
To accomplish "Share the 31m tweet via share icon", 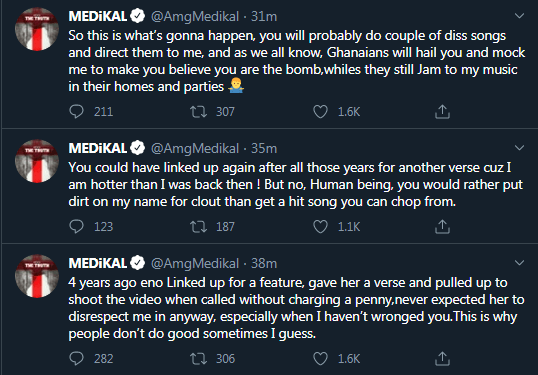I will tap(442, 112).
